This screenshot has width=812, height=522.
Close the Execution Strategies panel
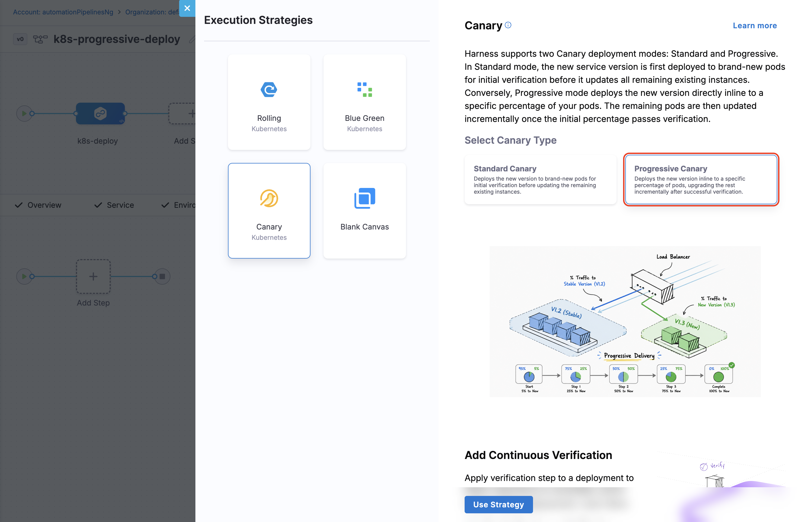tap(187, 8)
